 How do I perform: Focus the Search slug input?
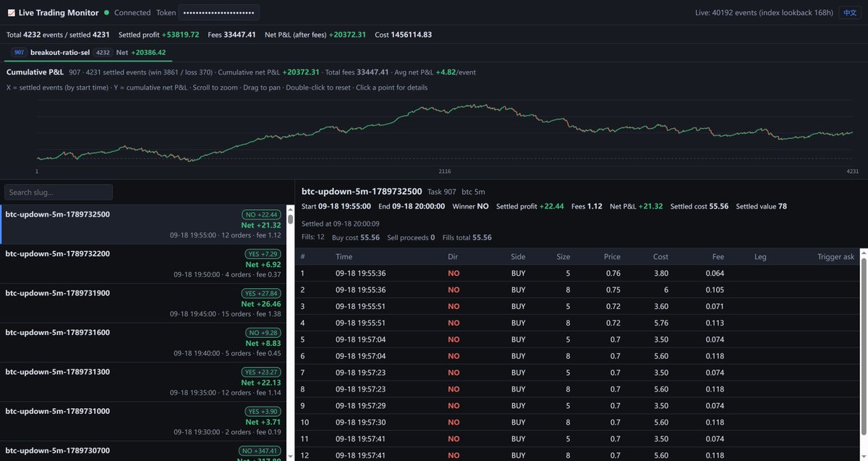pyautogui.click(x=59, y=192)
